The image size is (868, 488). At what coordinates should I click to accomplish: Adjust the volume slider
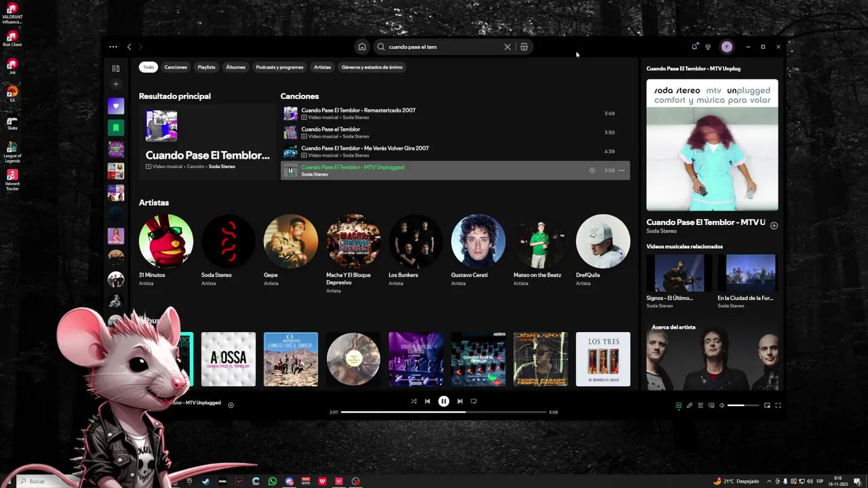tap(744, 405)
